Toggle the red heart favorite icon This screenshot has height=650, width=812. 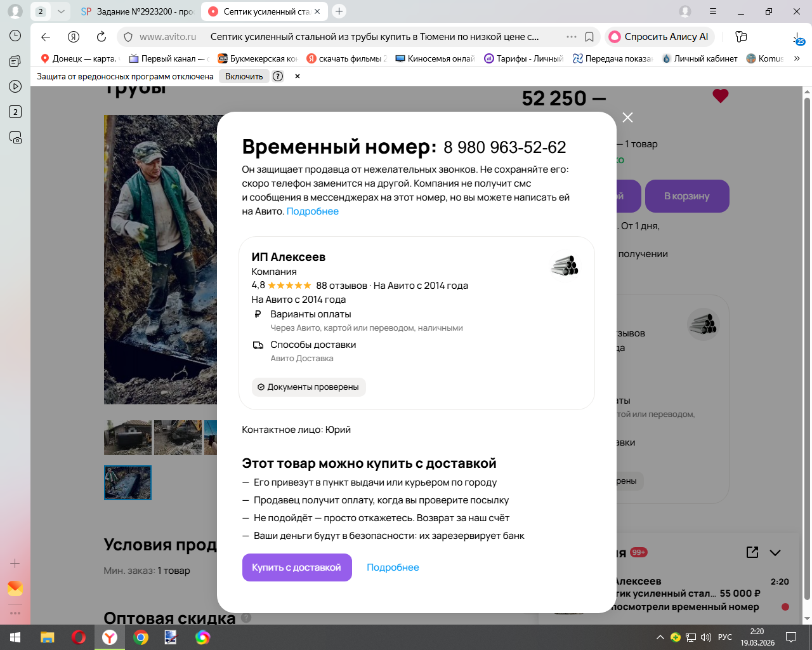[721, 96]
